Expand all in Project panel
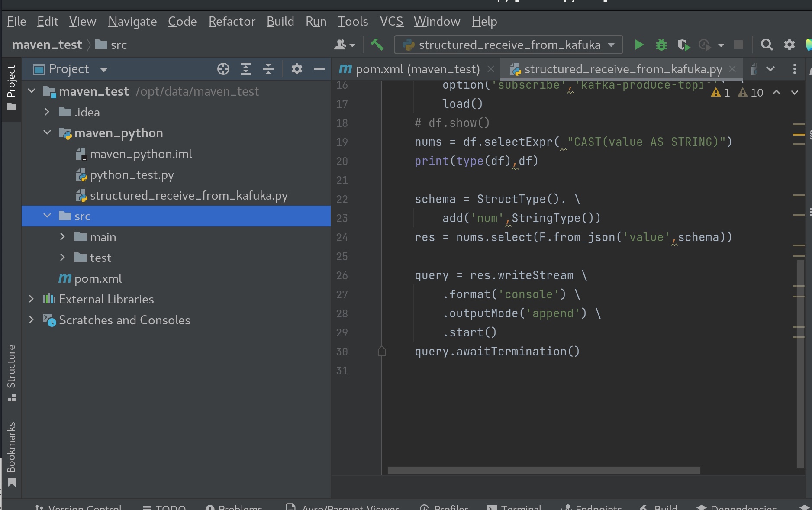This screenshot has height=510, width=812. (246, 69)
